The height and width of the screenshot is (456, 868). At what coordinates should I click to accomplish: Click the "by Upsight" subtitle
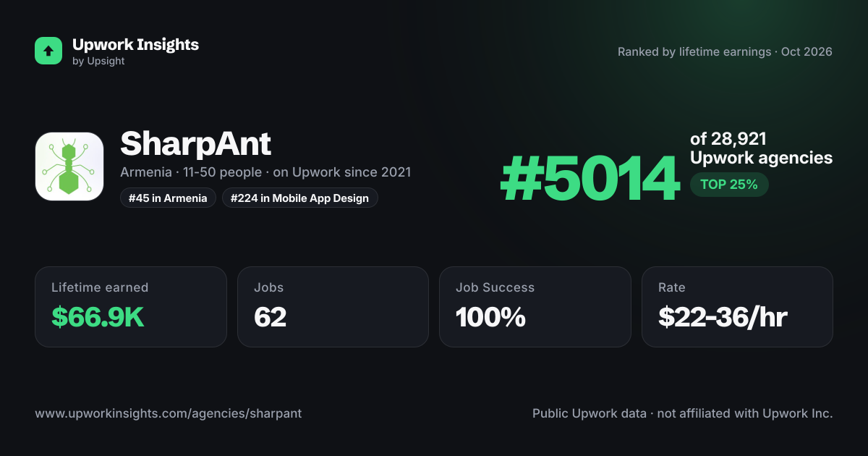point(98,62)
